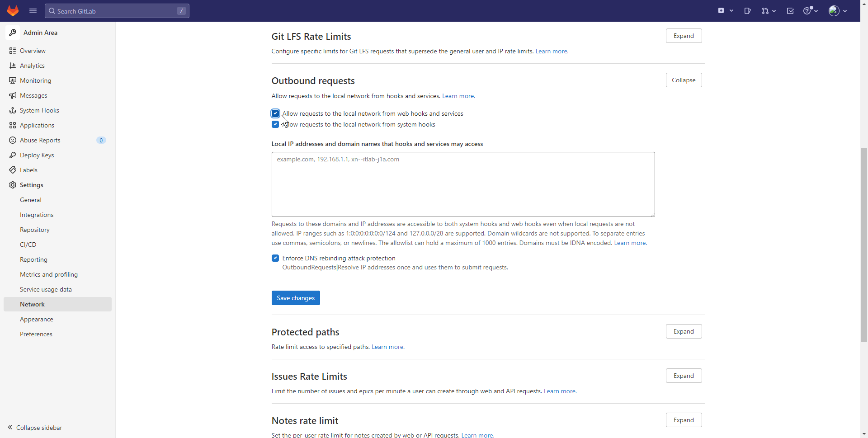
Task: Collapse the Outbound requests section
Action: pyautogui.click(x=683, y=80)
